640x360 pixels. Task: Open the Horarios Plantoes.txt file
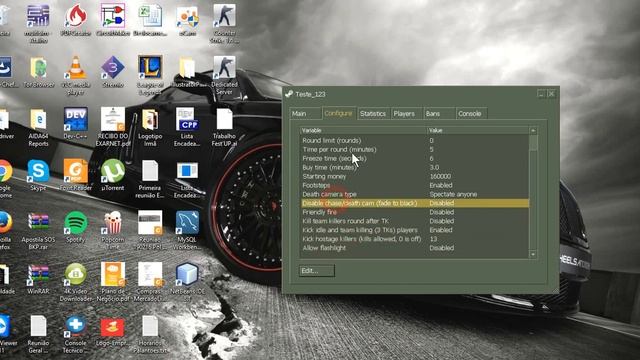150,334
